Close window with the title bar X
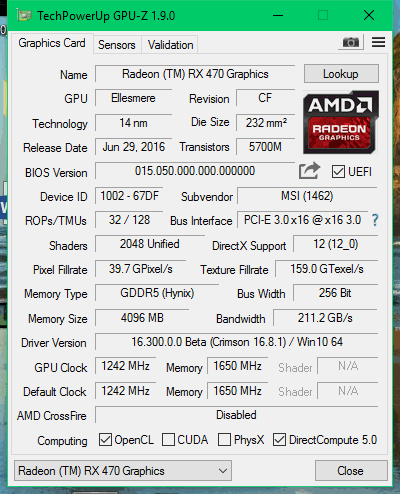 tap(369, 15)
